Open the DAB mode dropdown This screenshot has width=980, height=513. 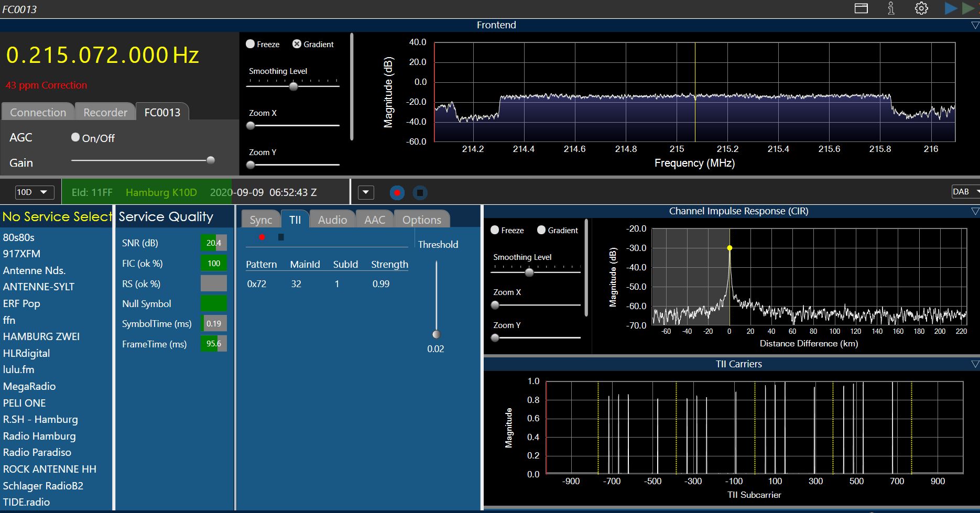(965, 192)
